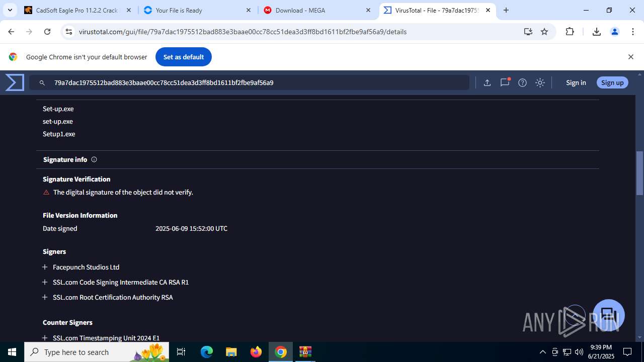Viewport: 644px width, 362px height.
Task: Click the Signature info information icon
Action: (x=94, y=159)
